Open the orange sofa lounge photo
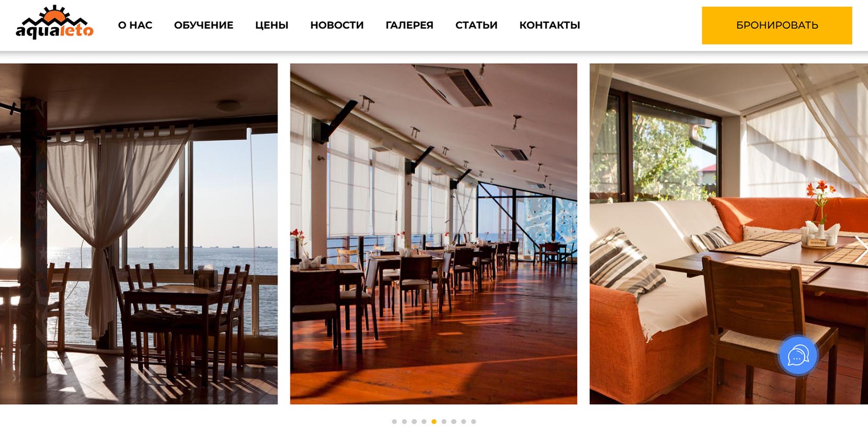This screenshot has width=868, height=434. (x=728, y=234)
